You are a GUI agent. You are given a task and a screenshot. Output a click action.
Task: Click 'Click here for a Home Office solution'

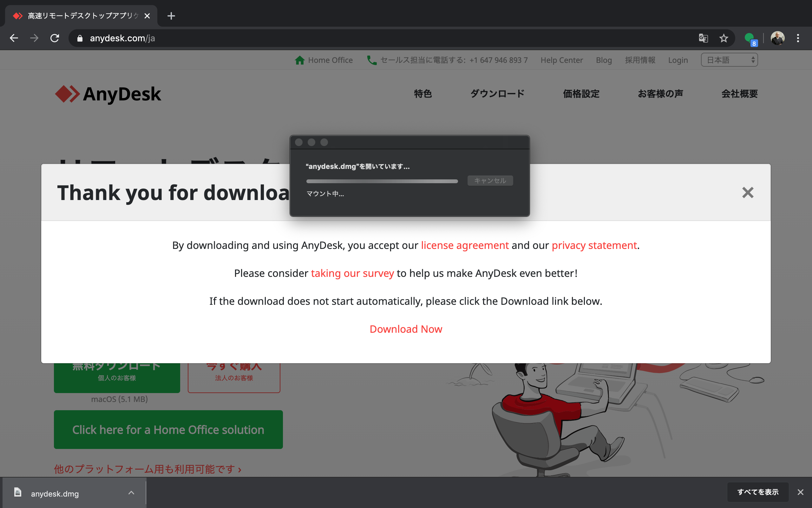click(168, 429)
